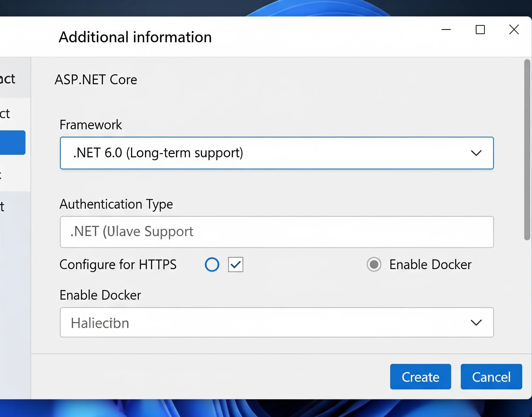The height and width of the screenshot is (417, 532).
Task: Expand the Enable Docker dropdown
Action: pyautogui.click(x=277, y=322)
